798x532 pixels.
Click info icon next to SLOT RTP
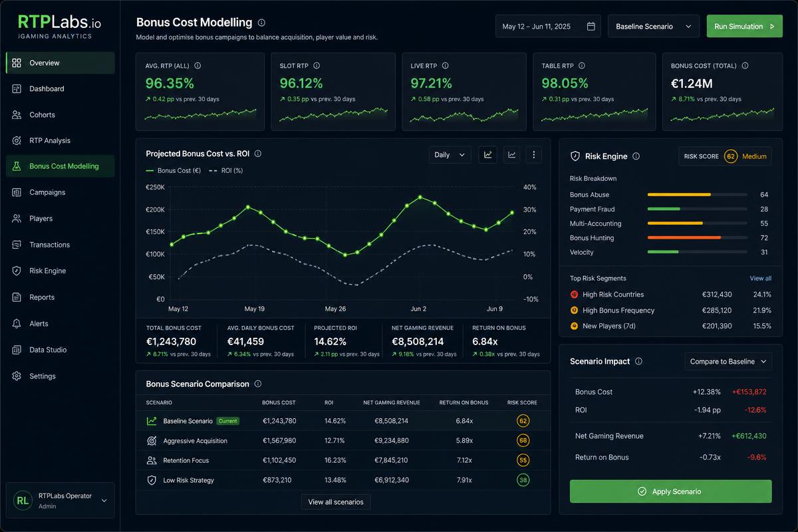(317, 66)
